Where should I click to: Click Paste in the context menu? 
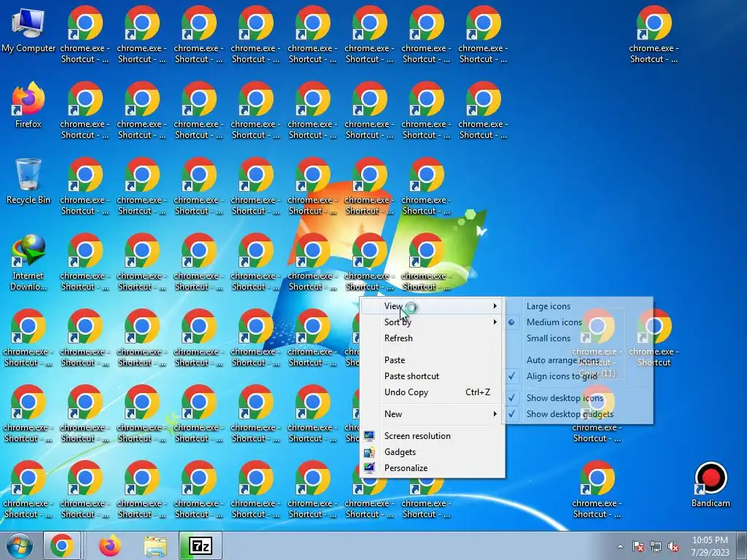tap(432, 360)
